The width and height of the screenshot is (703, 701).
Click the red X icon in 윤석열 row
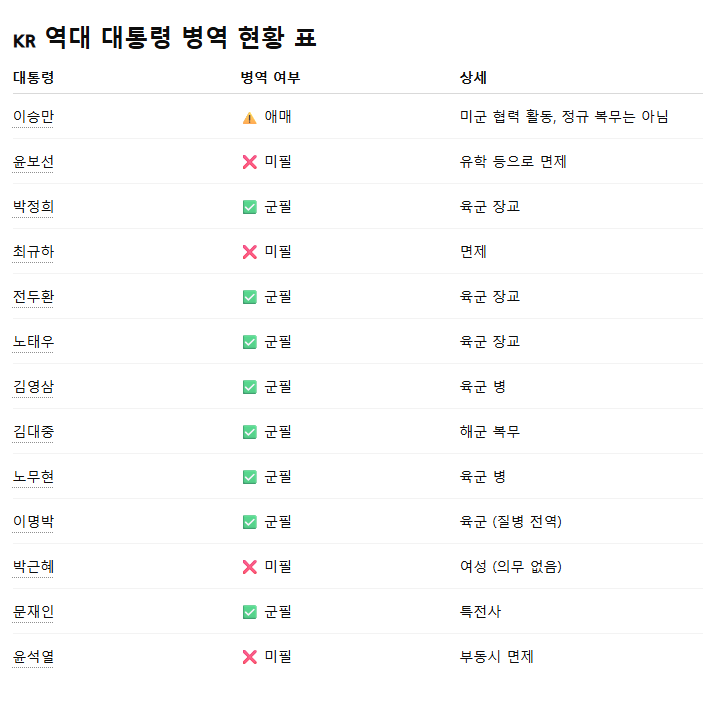250,657
